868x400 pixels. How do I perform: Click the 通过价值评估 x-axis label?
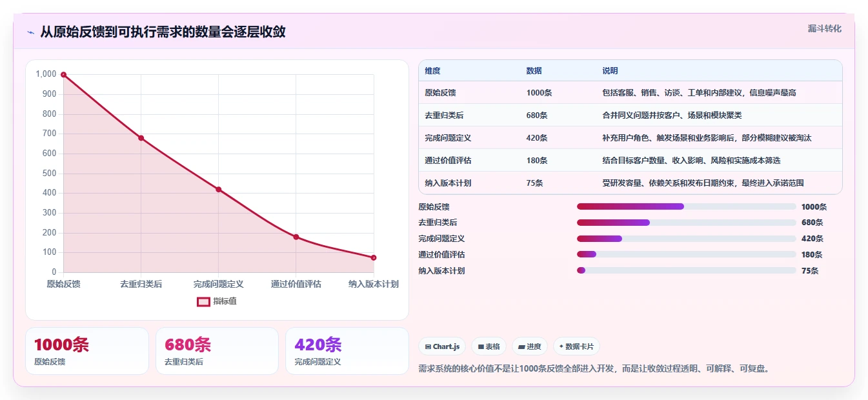296,284
